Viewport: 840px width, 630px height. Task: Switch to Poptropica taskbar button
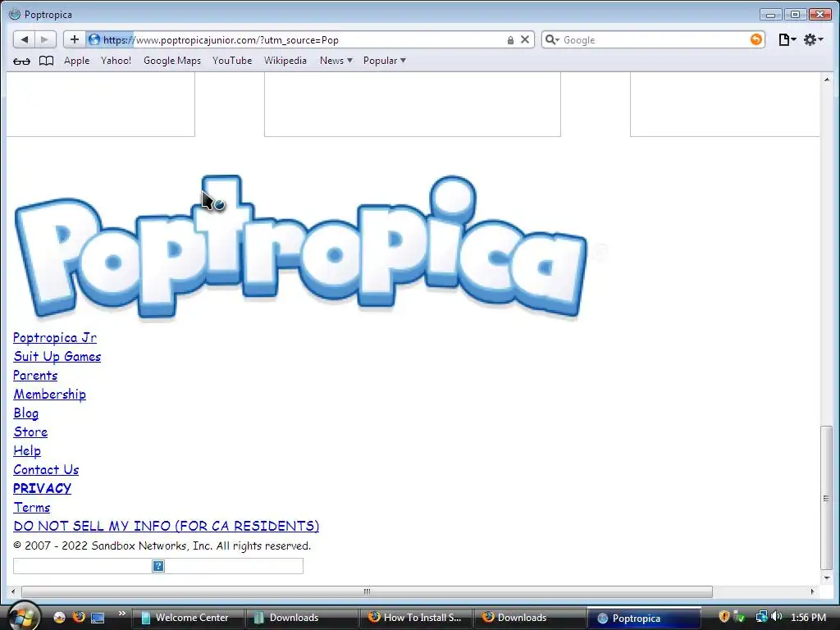click(644, 618)
